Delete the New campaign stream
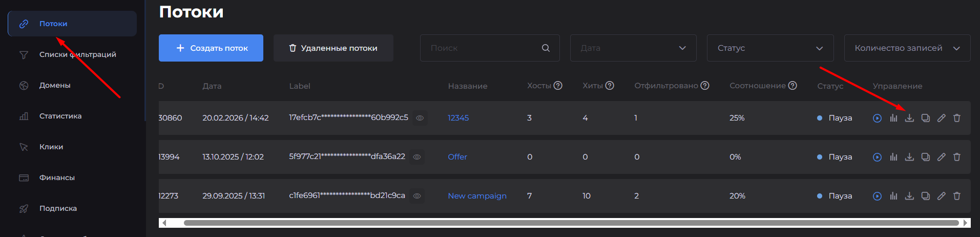The height and width of the screenshot is (237, 980). tap(956, 196)
